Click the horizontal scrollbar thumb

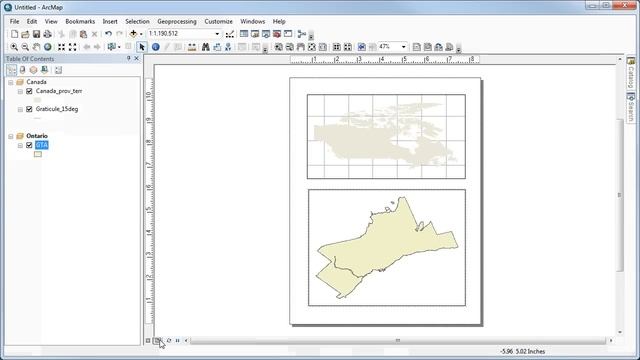[398, 340]
